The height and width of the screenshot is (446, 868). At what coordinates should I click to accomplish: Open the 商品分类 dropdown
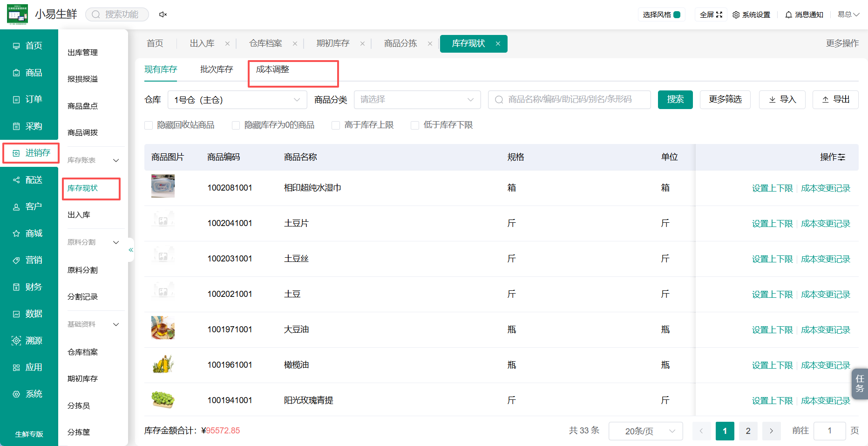417,100
